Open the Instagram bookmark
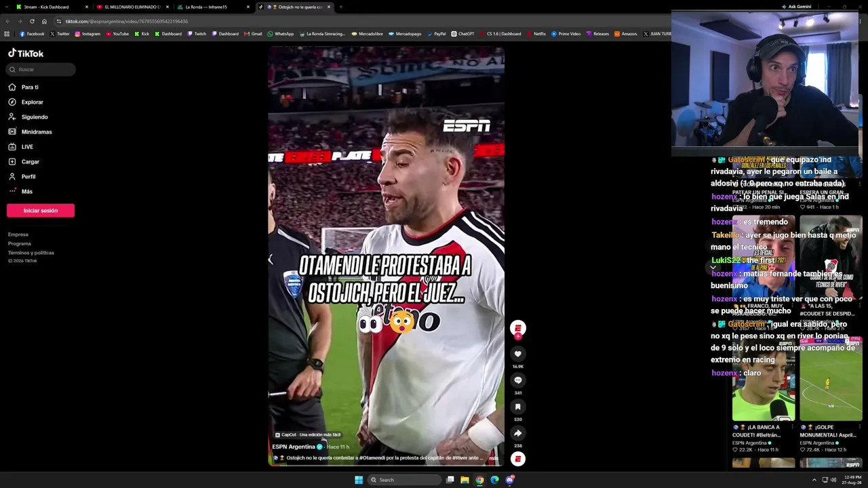 (87, 34)
